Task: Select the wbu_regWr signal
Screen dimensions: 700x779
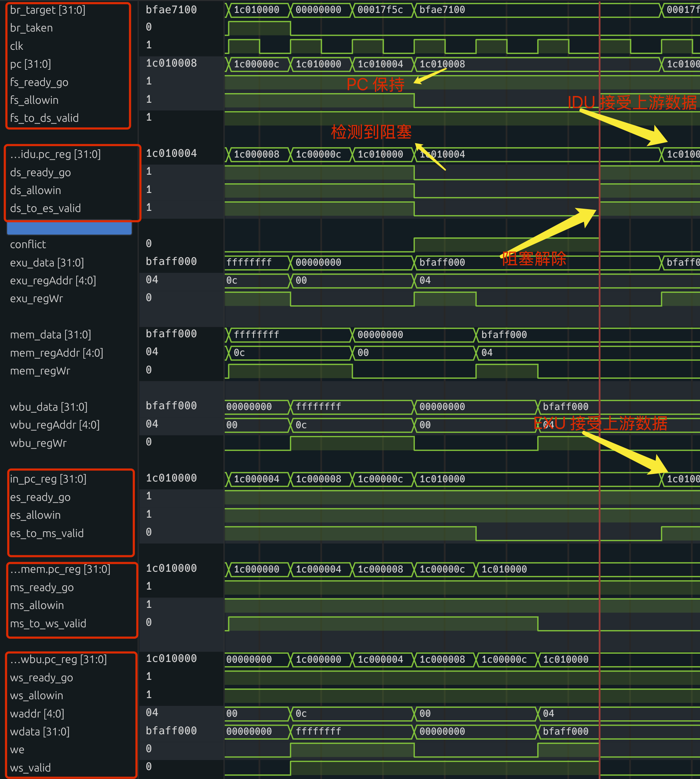Action: [x=38, y=443]
